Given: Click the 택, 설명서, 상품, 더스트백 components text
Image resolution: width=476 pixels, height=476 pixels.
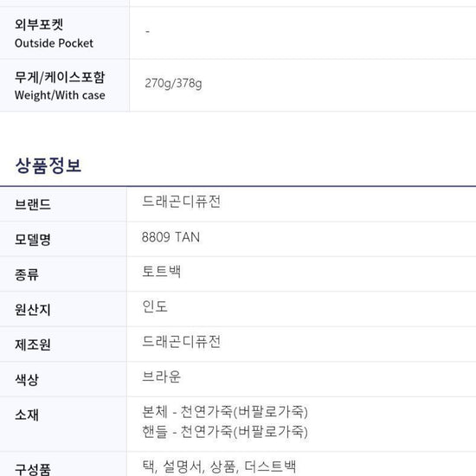Looking at the screenshot, I should (219, 466).
